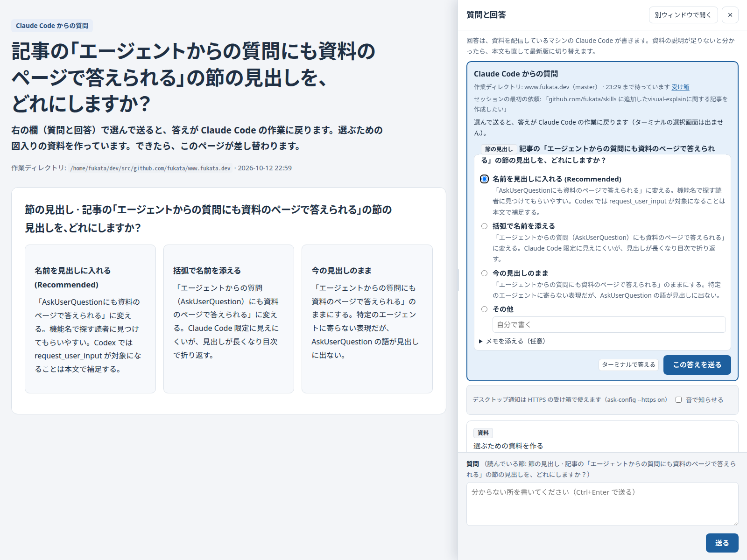Click the 節の見出し tag in question box

click(x=499, y=149)
